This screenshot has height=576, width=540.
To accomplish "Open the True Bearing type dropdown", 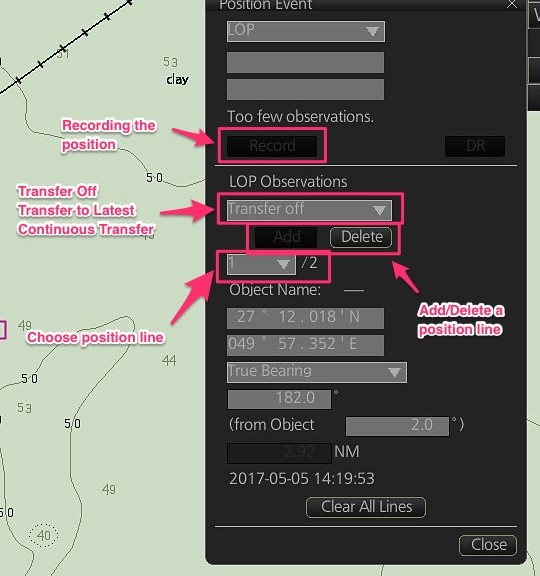I will (x=317, y=372).
